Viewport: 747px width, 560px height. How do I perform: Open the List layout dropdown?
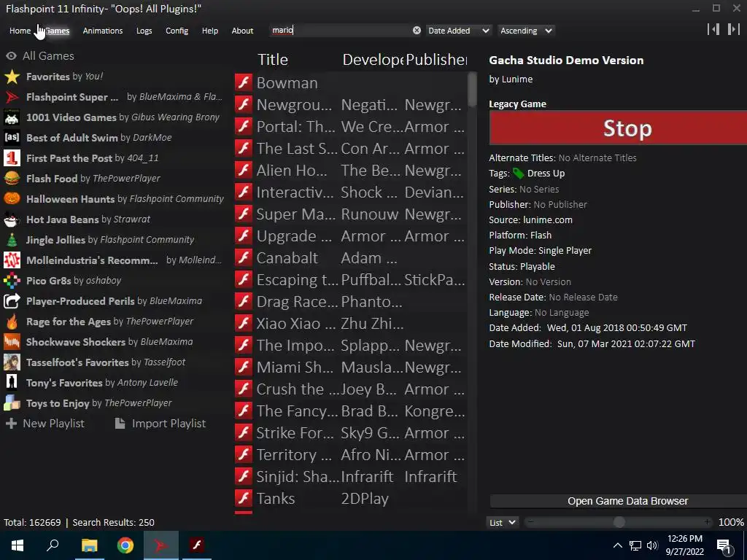tap(503, 522)
